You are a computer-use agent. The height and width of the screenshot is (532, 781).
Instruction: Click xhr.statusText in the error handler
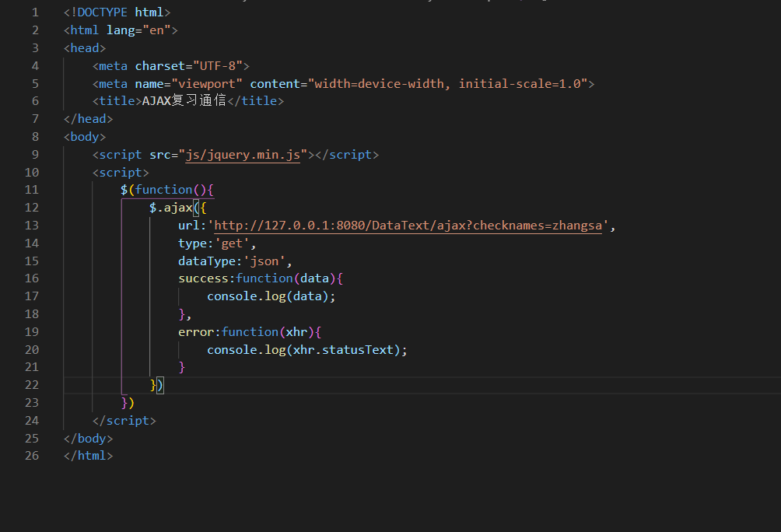(339, 349)
